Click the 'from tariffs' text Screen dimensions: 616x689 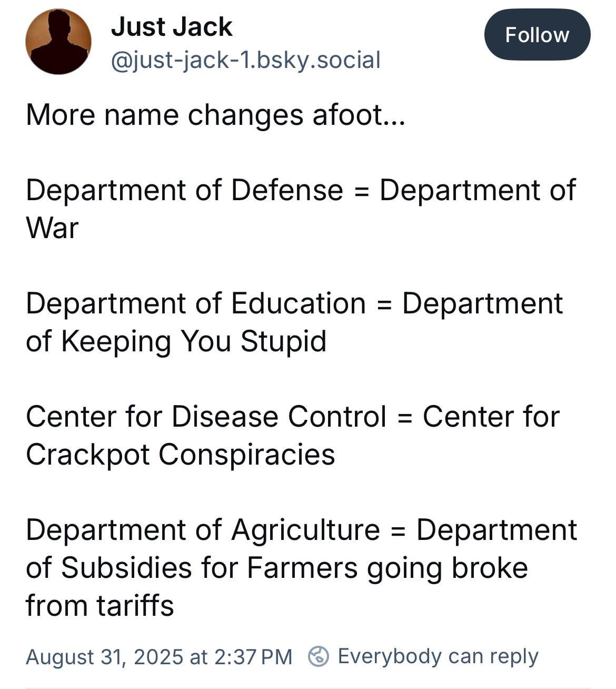(x=100, y=605)
